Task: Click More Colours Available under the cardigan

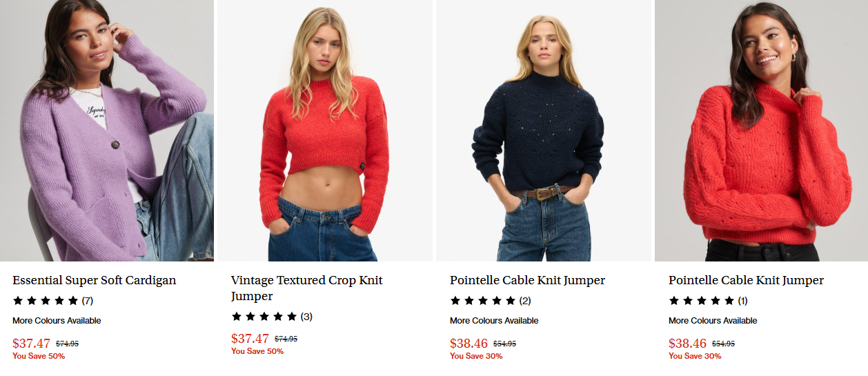Action: (x=57, y=321)
